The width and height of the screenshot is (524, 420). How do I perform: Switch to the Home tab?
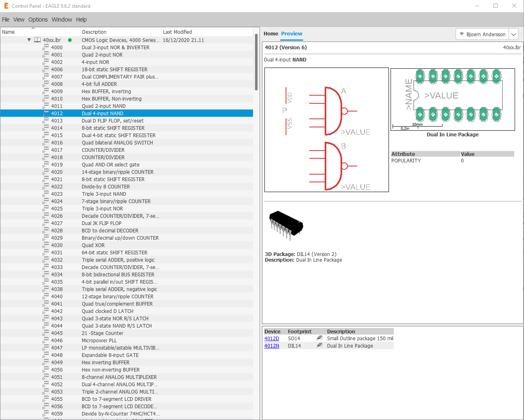coord(271,34)
